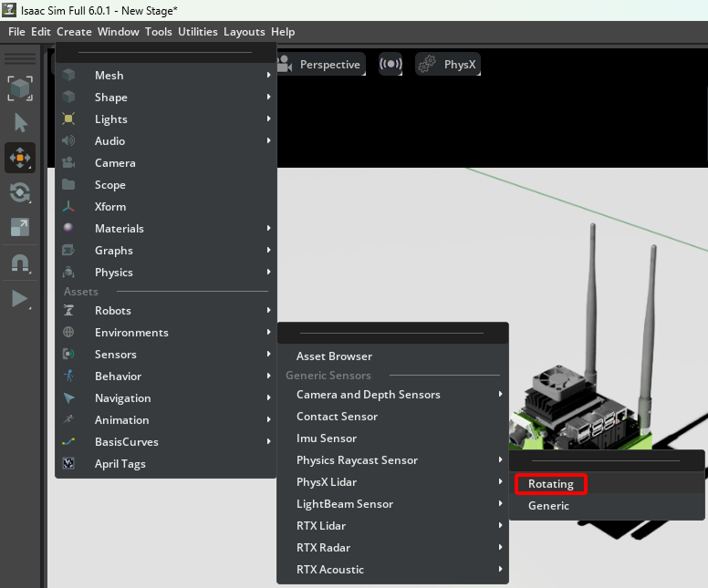The image size is (708, 588).
Task: Open RTX Acoustic submenu
Action: click(x=392, y=569)
